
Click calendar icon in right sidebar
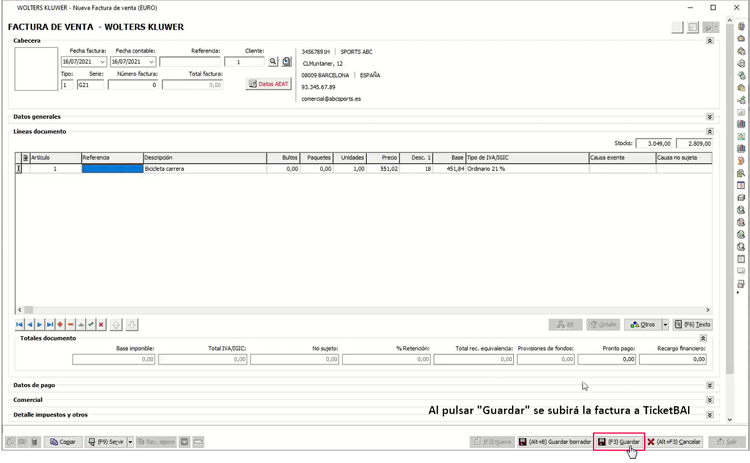coord(741,185)
